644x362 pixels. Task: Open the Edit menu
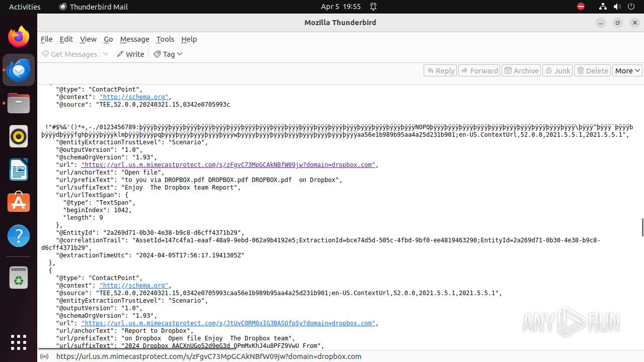coord(66,39)
